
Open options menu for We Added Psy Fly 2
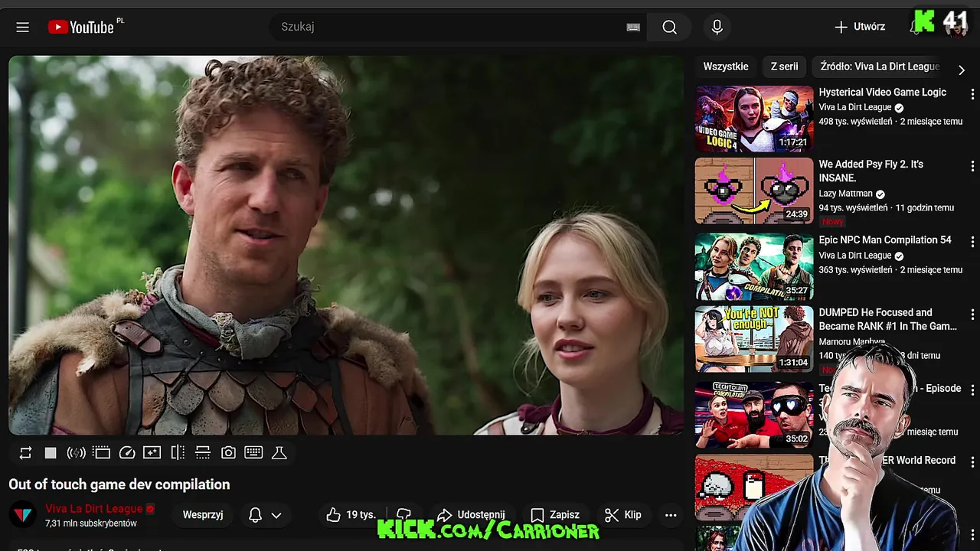pos(972,166)
